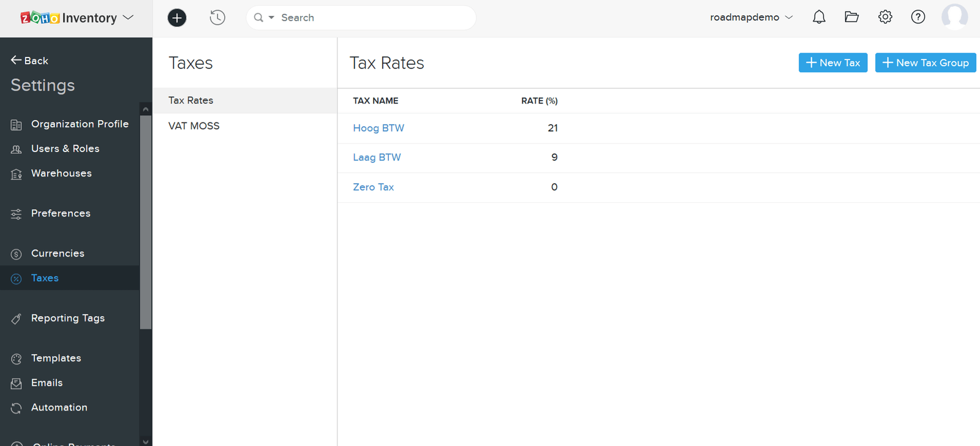Click the Currencies dollar icon
The height and width of the screenshot is (446, 980).
point(17,254)
